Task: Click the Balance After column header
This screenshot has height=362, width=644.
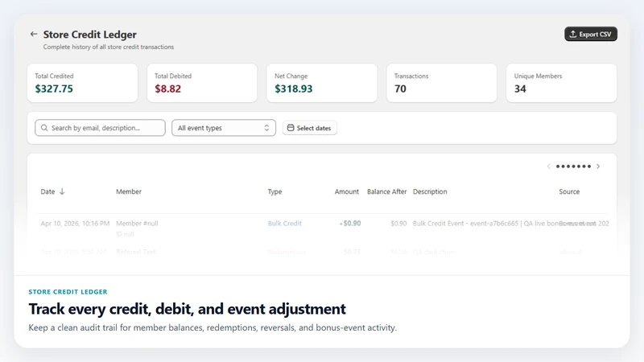Action: point(387,191)
